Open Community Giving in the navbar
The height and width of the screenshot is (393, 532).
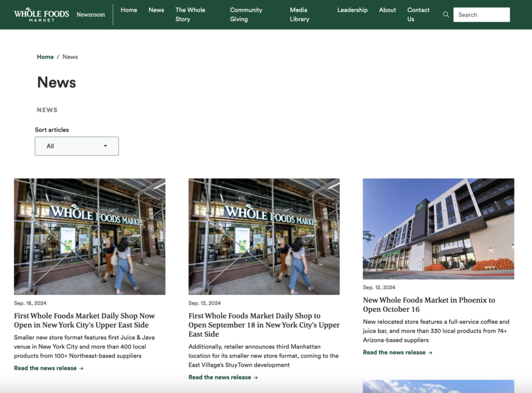click(246, 15)
